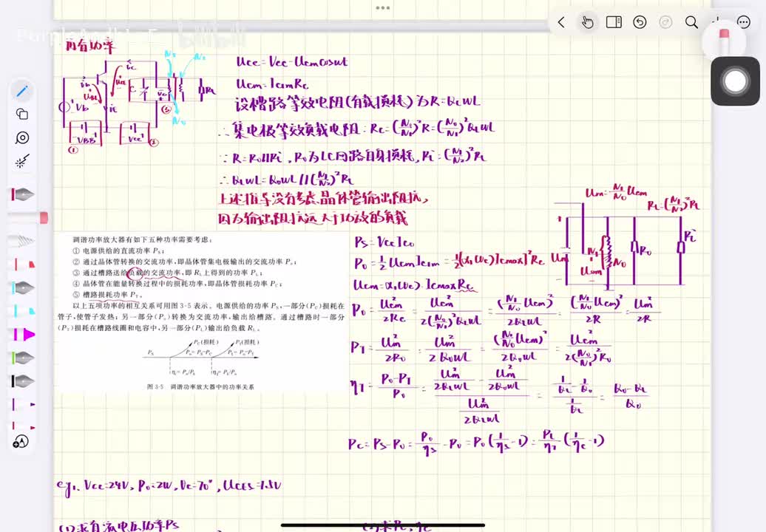Pick the grey hatched pencil tool
766x532 pixels.
pos(22,241)
